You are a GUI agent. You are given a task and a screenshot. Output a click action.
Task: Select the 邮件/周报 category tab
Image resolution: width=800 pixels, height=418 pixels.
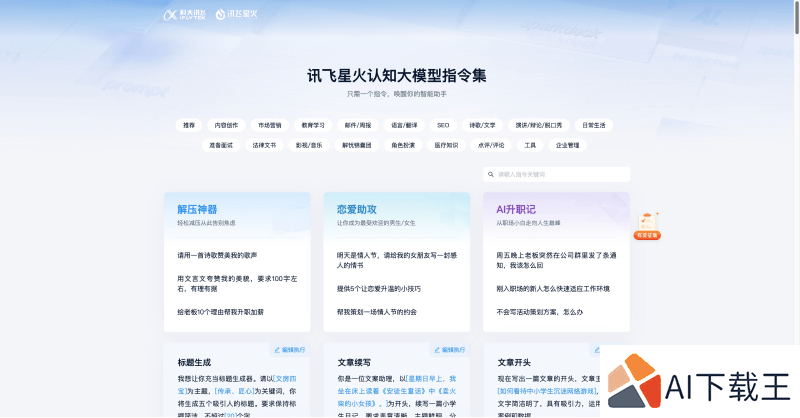358,125
